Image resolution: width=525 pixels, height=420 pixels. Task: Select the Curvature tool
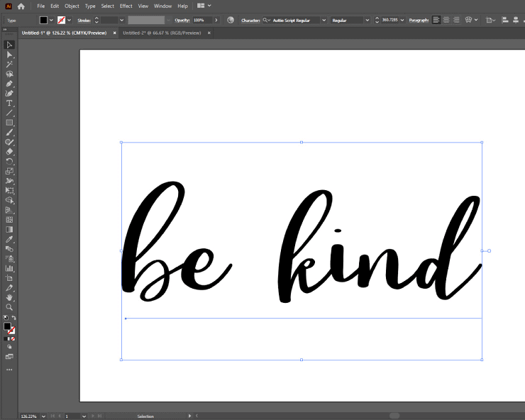coord(9,94)
